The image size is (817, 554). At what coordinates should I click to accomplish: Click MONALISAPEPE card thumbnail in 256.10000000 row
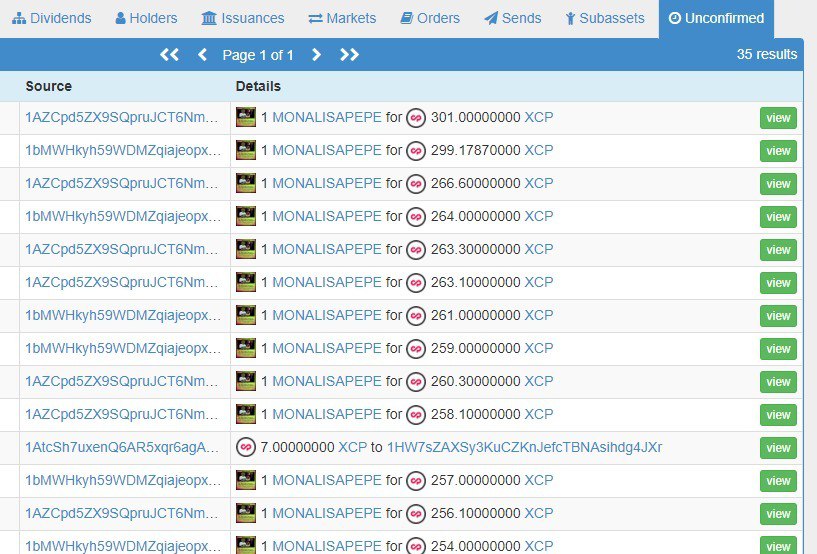[246, 513]
